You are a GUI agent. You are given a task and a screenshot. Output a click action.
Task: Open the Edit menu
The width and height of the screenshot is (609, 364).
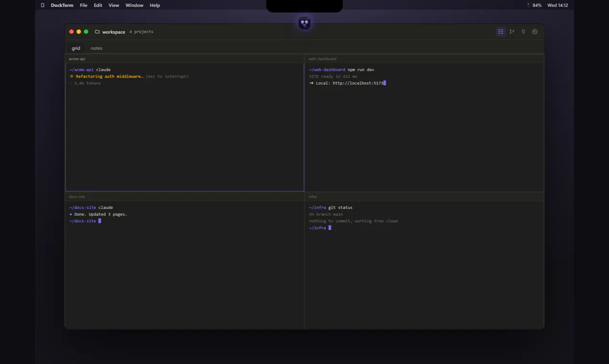click(x=98, y=5)
